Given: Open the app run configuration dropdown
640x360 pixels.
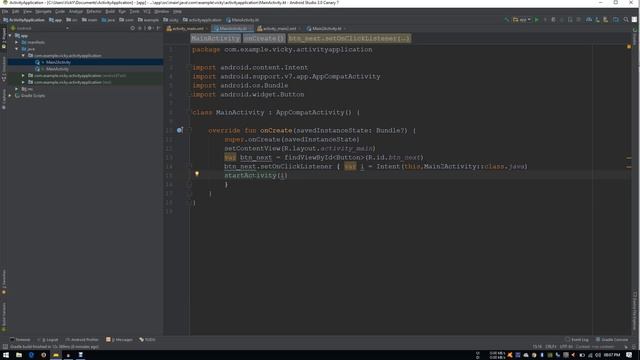Looking at the screenshot, I should [522, 20].
